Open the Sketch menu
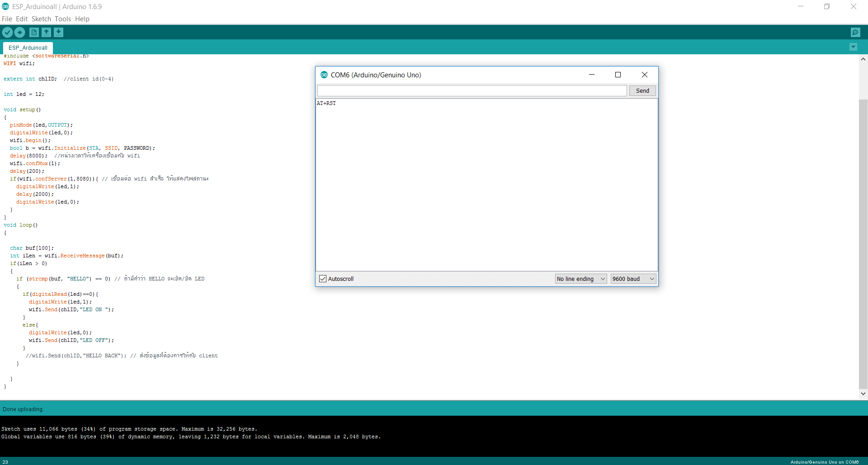Viewport: 868px width, 465px height. click(41, 19)
